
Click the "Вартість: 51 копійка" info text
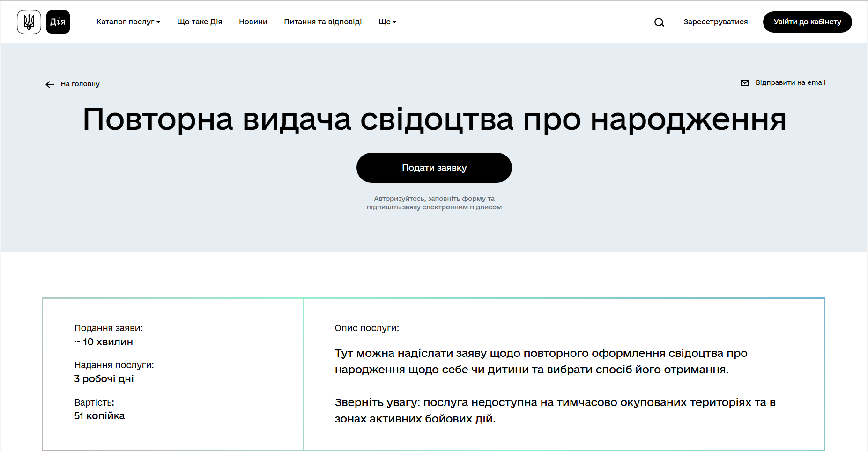(x=99, y=409)
